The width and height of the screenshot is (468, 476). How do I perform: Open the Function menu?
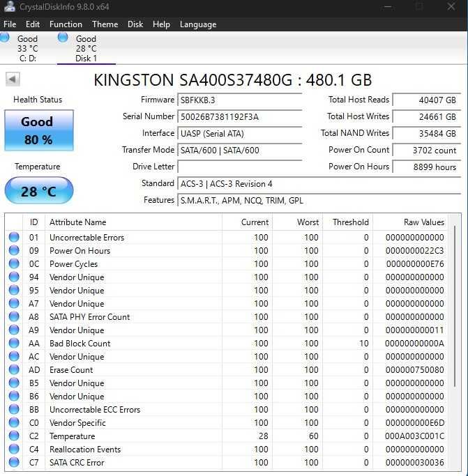pyautogui.click(x=66, y=24)
